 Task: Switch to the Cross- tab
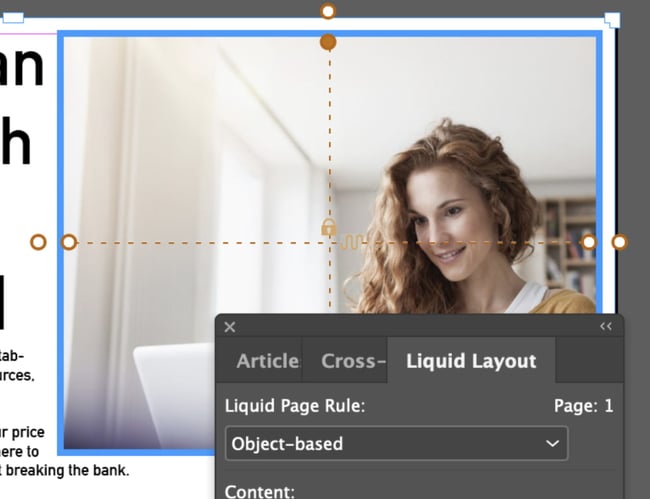[353, 361]
